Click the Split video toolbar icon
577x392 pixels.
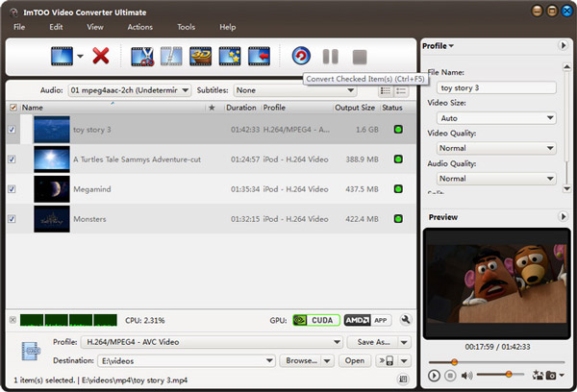[171, 57]
